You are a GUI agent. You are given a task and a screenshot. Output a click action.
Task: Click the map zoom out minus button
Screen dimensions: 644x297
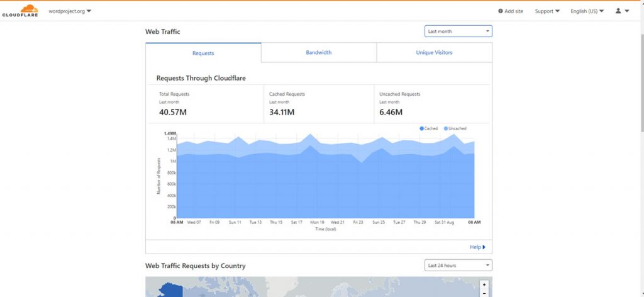coord(484,293)
